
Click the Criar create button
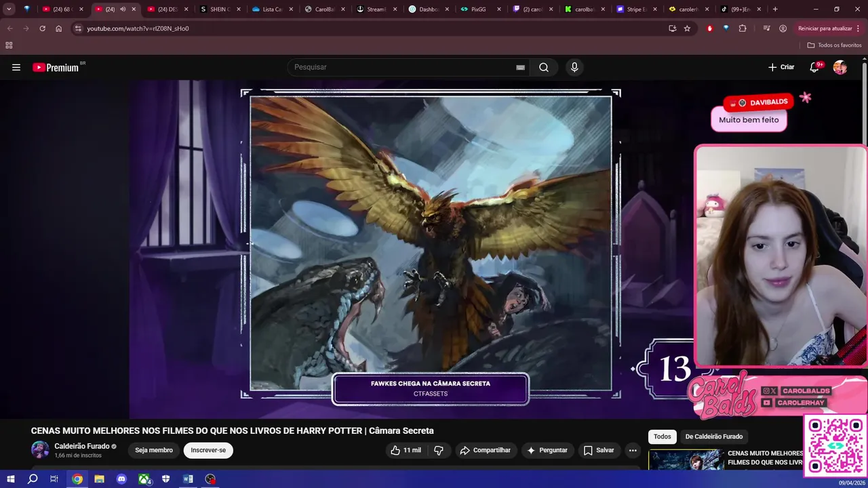[x=781, y=67]
